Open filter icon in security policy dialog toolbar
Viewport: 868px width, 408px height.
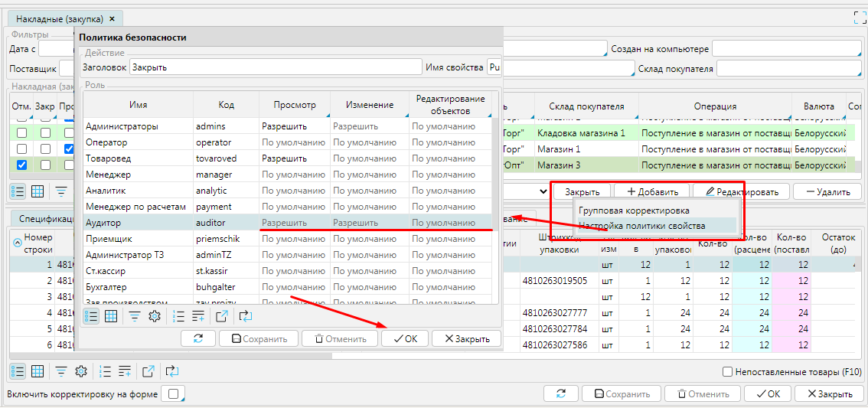coord(134,316)
